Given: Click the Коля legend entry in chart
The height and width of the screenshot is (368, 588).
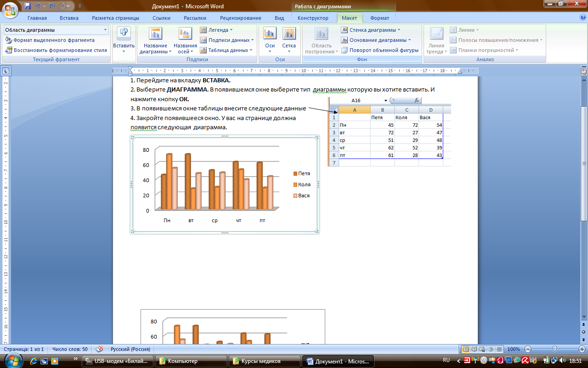Looking at the screenshot, I should click(302, 184).
